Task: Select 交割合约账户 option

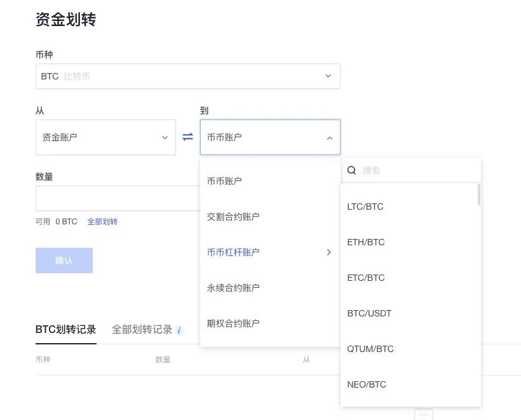Action: [233, 217]
